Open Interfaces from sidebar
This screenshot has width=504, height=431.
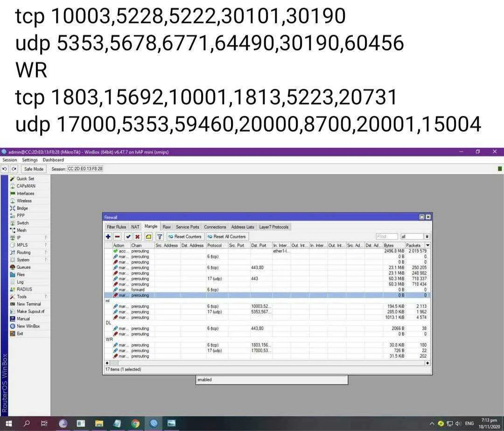[x=25, y=193]
